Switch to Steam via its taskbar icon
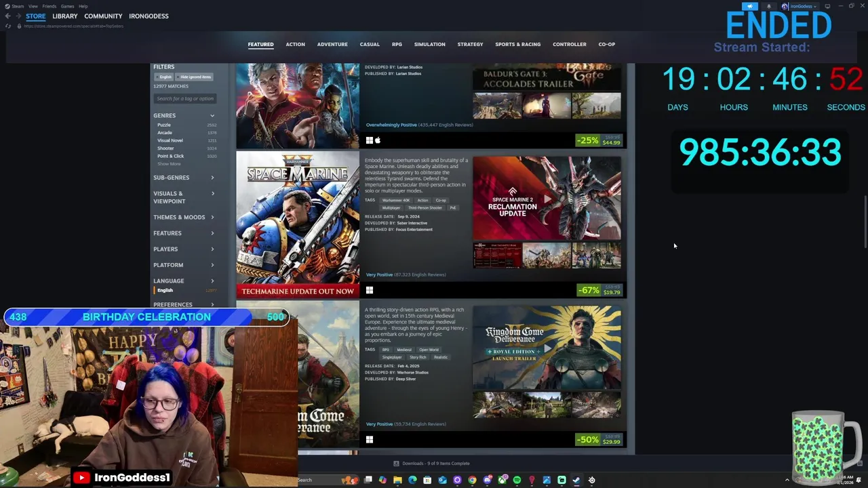The width and height of the screenshot is (868, 488). click(x=576, y=480)
